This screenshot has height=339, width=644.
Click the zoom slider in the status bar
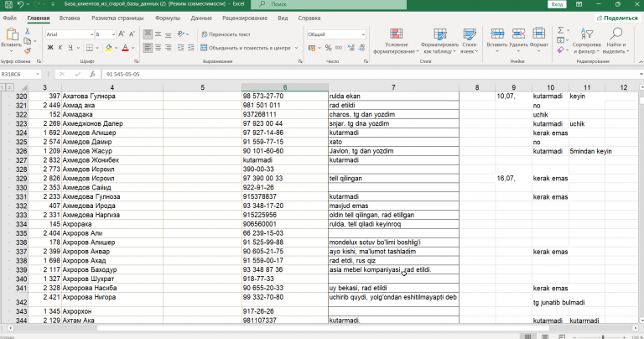pos(603,336)
